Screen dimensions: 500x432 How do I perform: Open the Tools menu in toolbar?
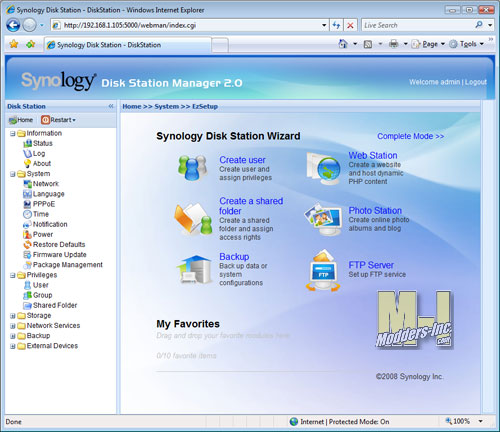[467, 44]
